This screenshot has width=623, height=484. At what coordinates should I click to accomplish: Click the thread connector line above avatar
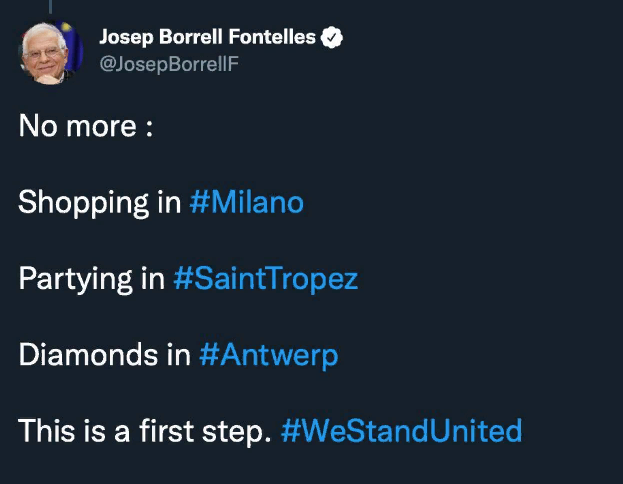51,6
